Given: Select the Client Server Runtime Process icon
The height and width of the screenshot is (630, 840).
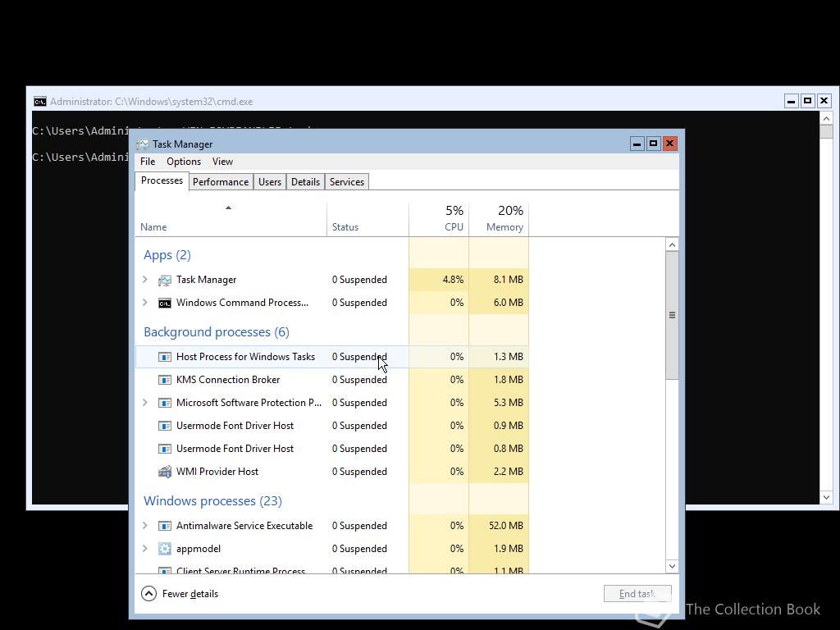Looking at the screenshot, I should [x=164, y=569].
